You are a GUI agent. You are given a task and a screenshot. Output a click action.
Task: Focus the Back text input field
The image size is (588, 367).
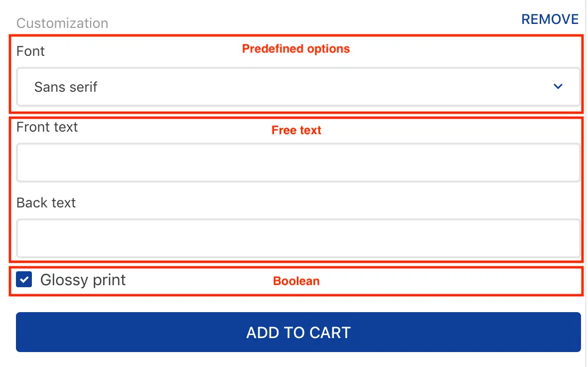[298, 238]
